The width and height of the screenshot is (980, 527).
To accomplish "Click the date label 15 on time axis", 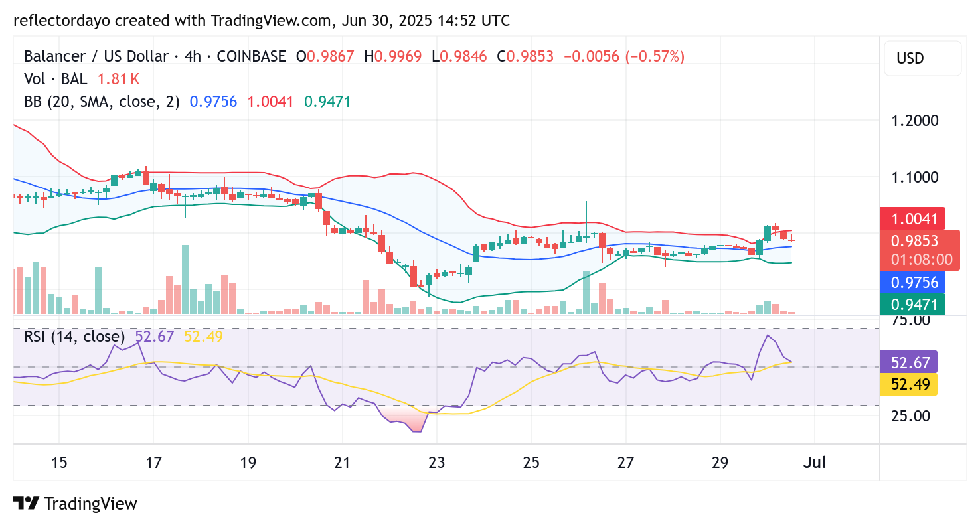I will click(x=59, y=463).
